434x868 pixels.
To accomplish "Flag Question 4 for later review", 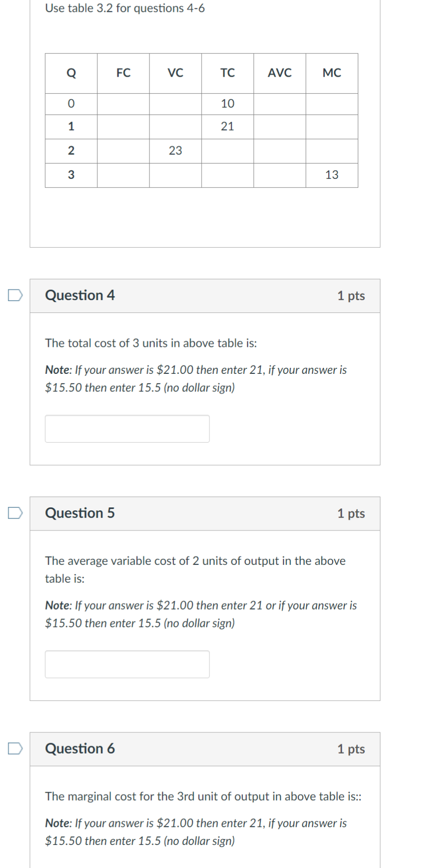I will 15,295.
